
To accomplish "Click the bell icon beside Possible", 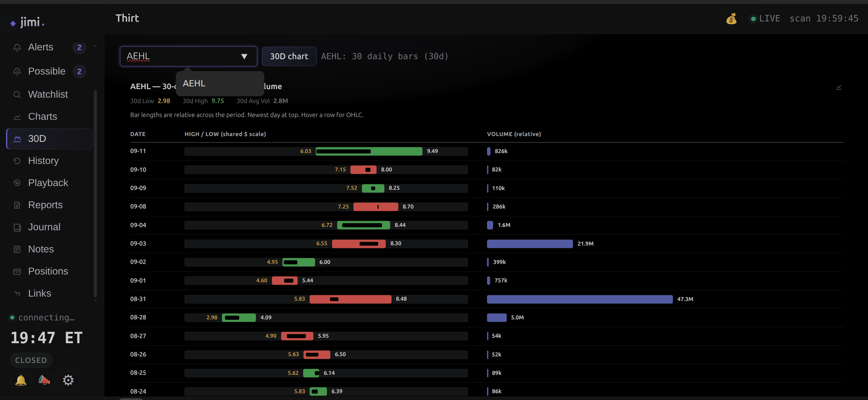I will [x=17, y=71].
